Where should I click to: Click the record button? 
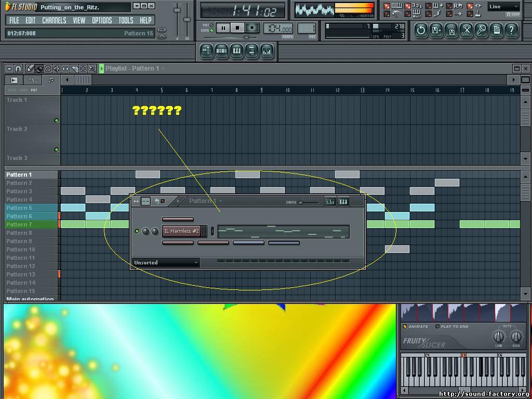(x=252, y=28)
